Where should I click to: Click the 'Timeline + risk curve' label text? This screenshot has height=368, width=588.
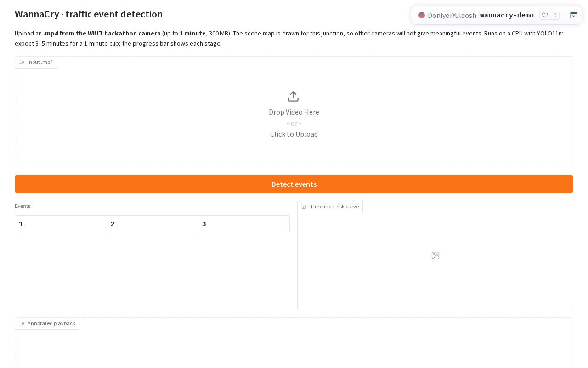pos(334,207)
